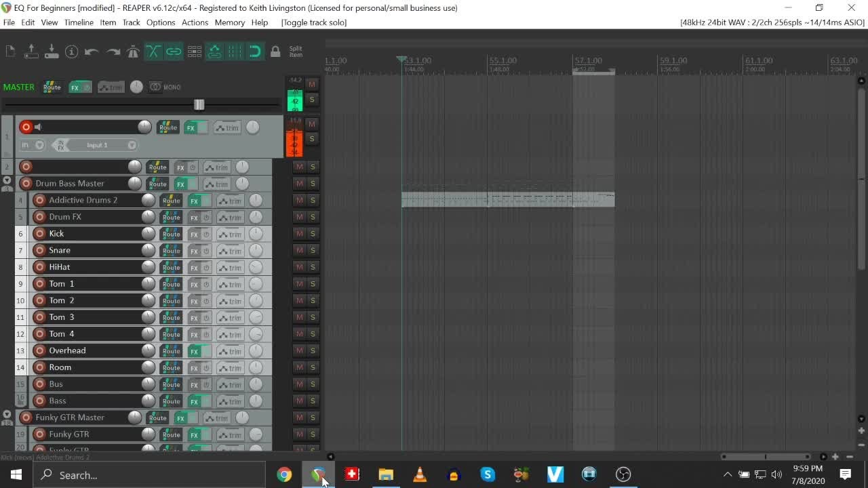This screenshot has height=488, width=868.
Task: Open Route for Bass track
Action: (171, 401)
